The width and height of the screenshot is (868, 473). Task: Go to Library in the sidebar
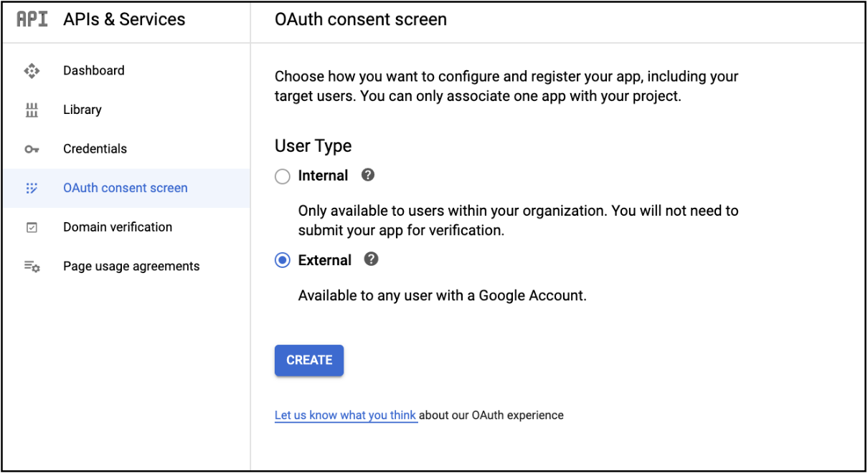pos(126,110)
